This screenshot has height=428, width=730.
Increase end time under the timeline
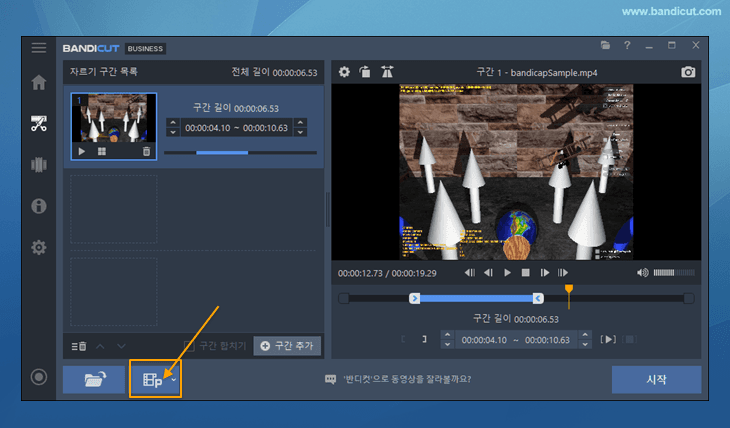click(x=585, y=334)
